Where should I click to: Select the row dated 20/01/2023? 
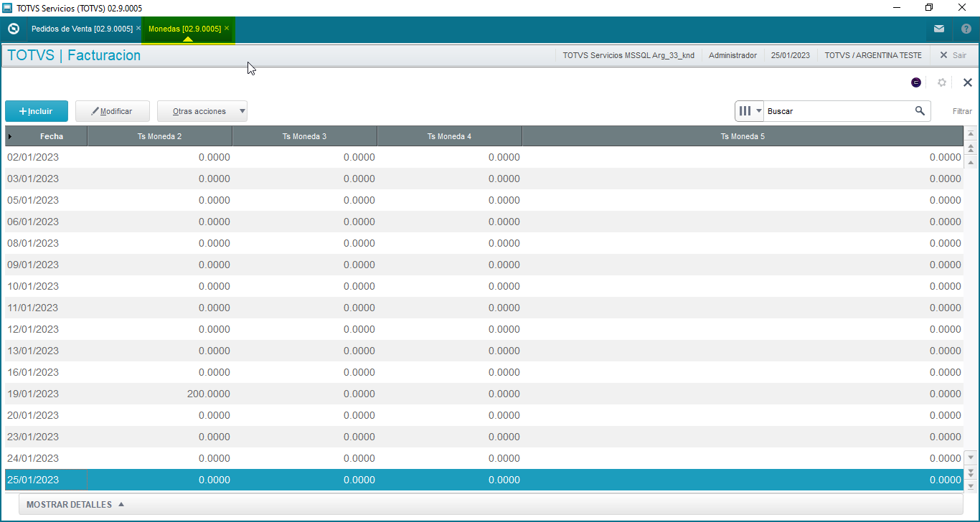(x=484, y=415)
